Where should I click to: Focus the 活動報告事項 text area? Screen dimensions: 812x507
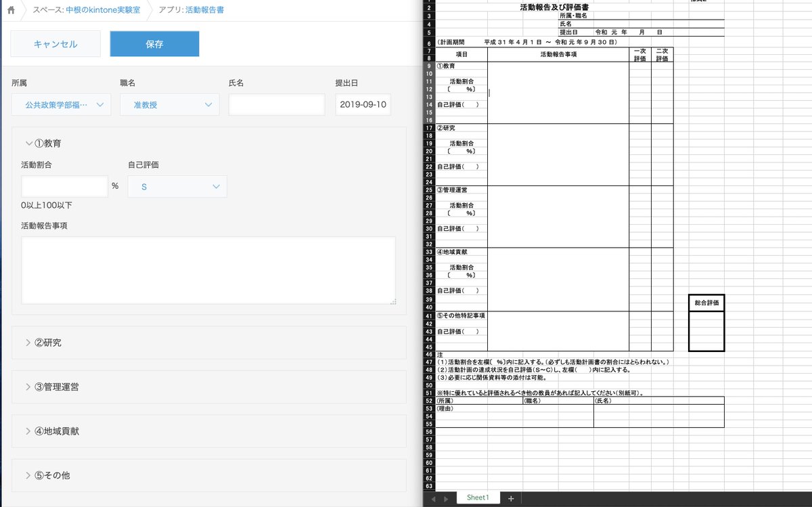[208, 271]
